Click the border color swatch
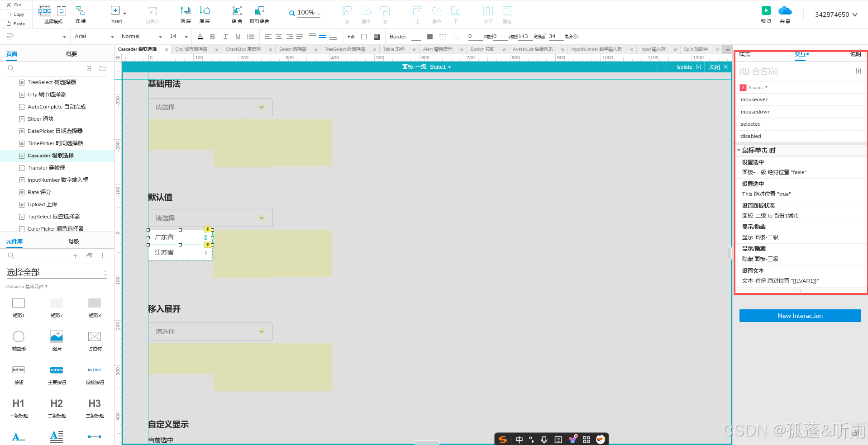The height and width of the screenshot is (445, 868). tap(430, 37)
